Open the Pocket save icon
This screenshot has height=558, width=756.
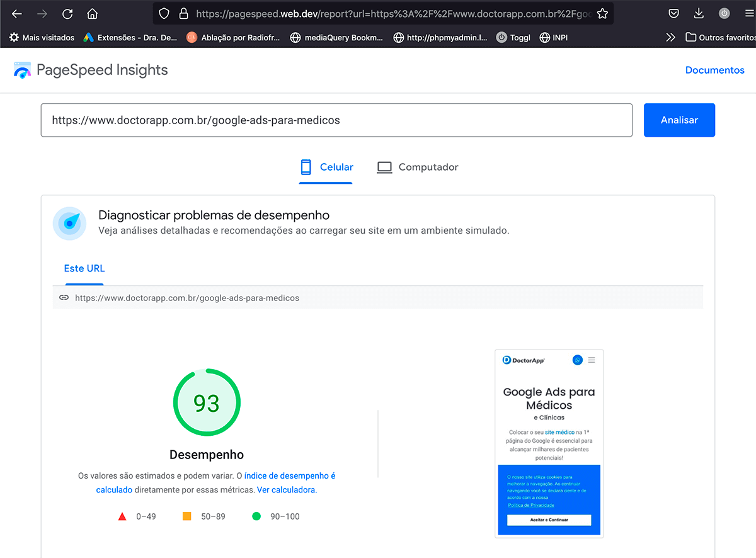(673, 13)
